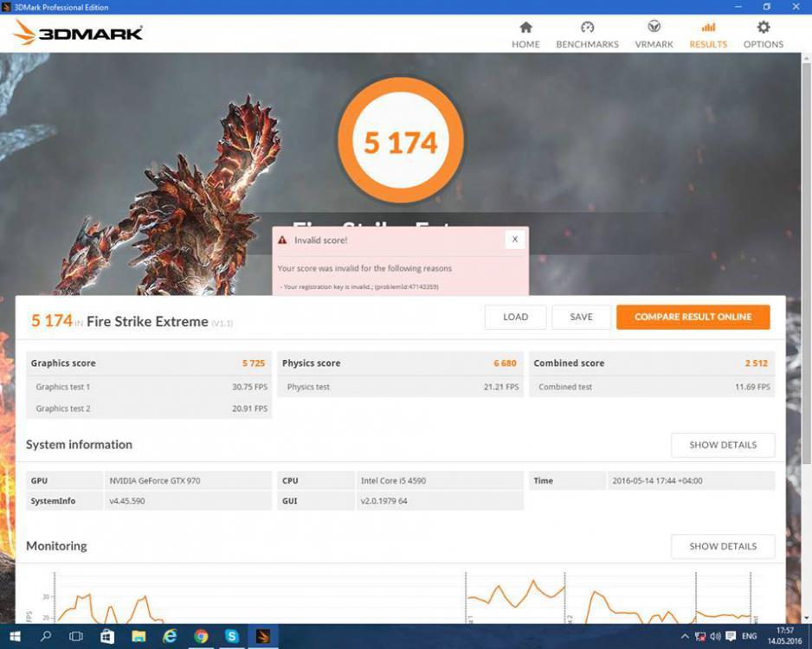
Task: Go to the Benchmarks section
Action: (x=587, y=35)
